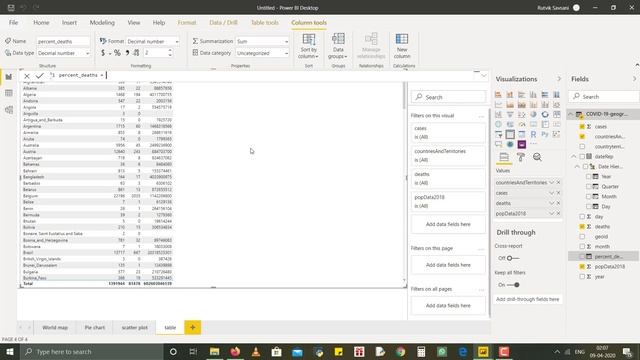Switch to the Modeling ribbon tab
640x360 pixels.
click(x=102, y=23)
